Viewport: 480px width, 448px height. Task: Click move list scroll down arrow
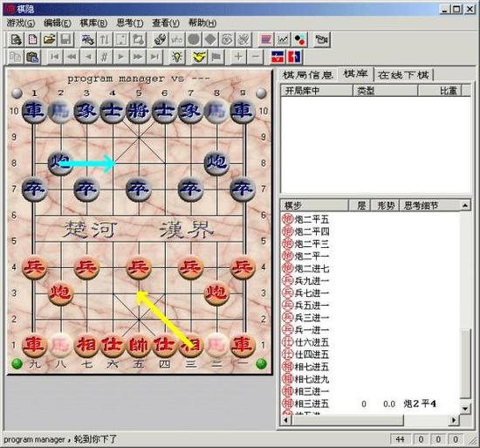tap(465, 409)
